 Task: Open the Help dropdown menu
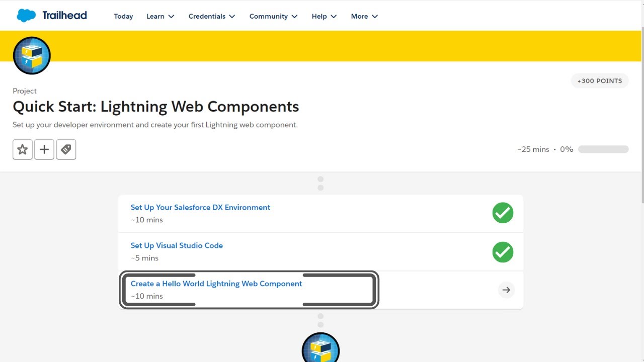click(x=324, y=16)
